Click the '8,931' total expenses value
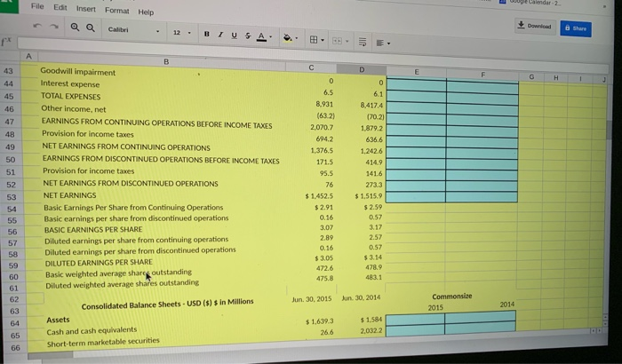 click(x=324, y=104)
